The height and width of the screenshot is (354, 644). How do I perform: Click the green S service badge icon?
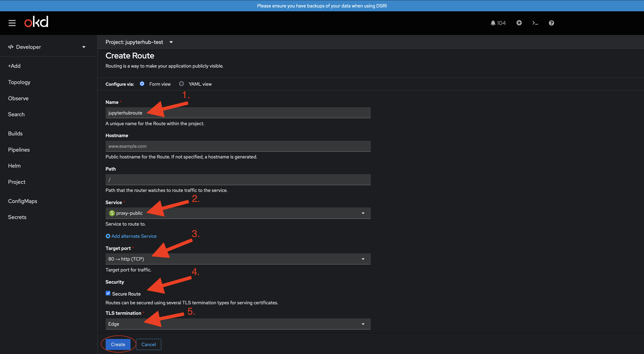(112, 213)
